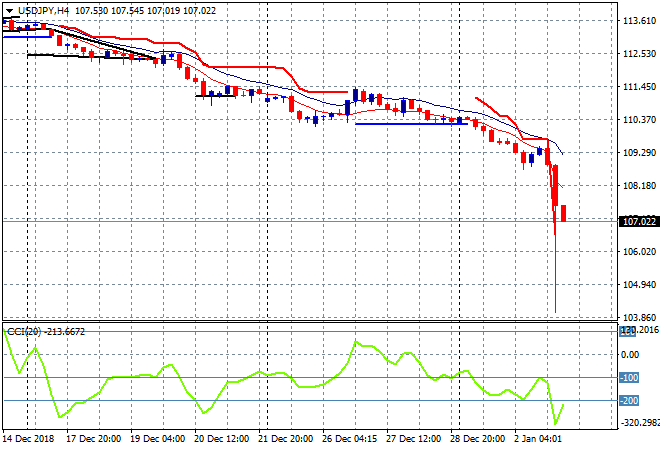
Task: Click the -320.2982 CCI scale label
Action: (x=639, y=422)
